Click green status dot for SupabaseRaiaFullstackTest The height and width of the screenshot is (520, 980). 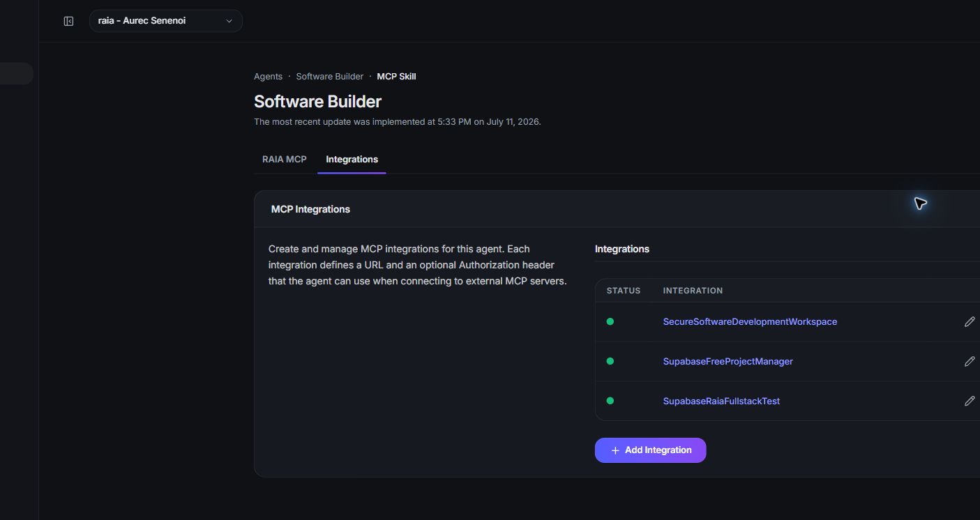pyautogui.click(x=610, y=401)
